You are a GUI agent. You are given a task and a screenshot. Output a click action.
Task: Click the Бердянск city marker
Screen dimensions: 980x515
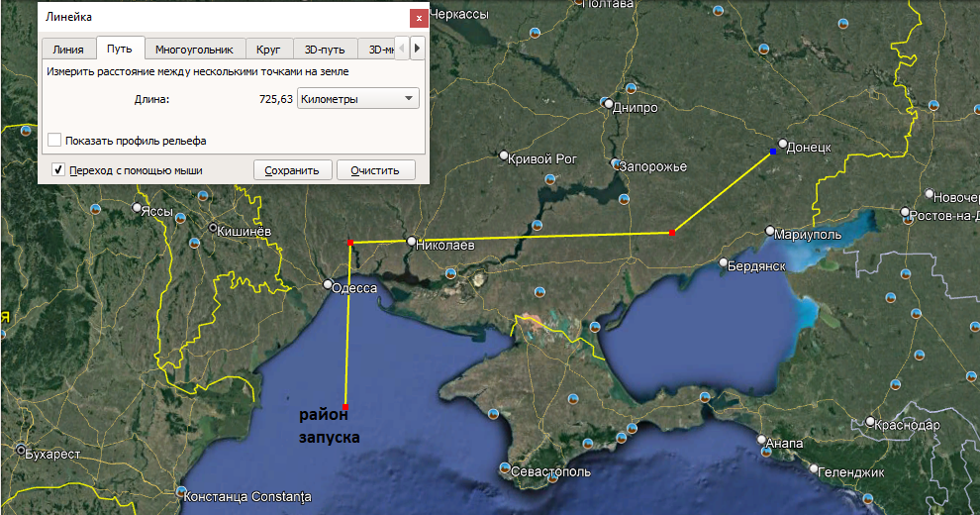[724, 262]
